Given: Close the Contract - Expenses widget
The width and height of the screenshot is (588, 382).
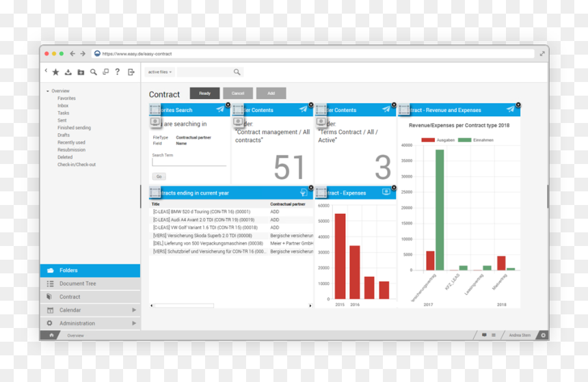Looking at the screenshot, I should tap(394, 187).
